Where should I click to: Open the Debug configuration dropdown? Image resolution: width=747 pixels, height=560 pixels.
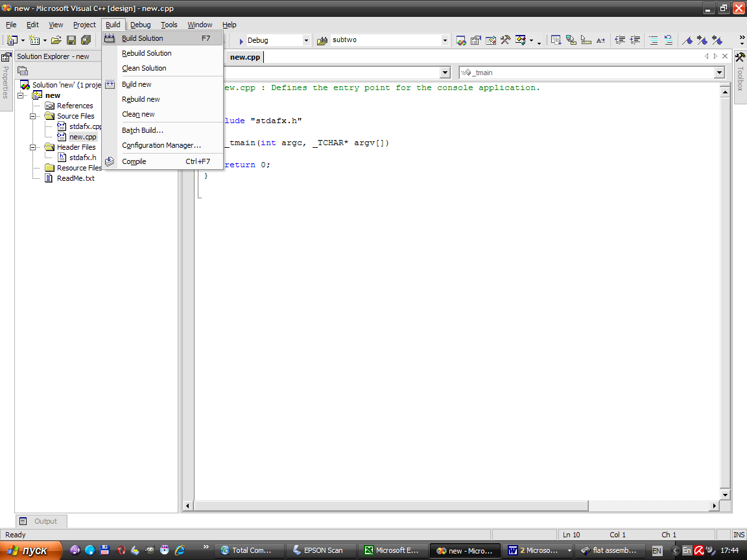click(306, 41)
